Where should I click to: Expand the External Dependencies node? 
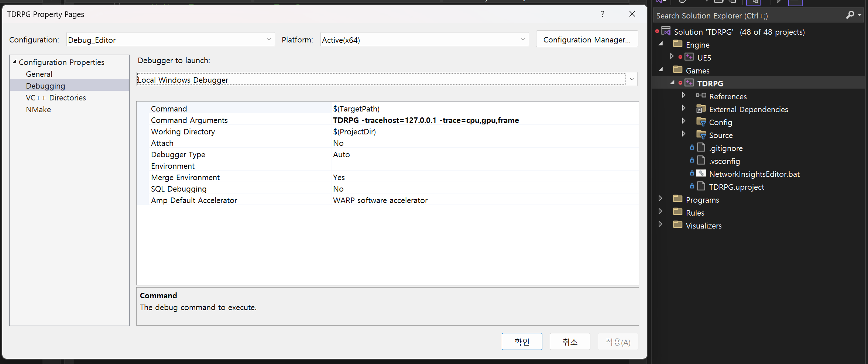[683, 108]
